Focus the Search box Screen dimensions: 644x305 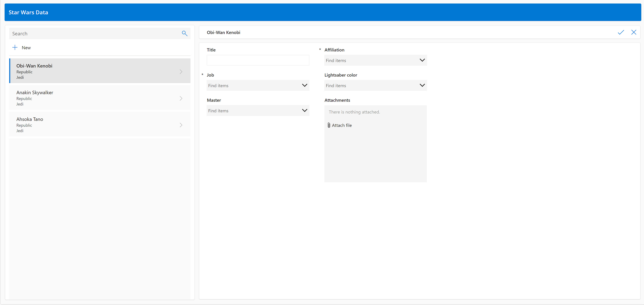[100, 34]
